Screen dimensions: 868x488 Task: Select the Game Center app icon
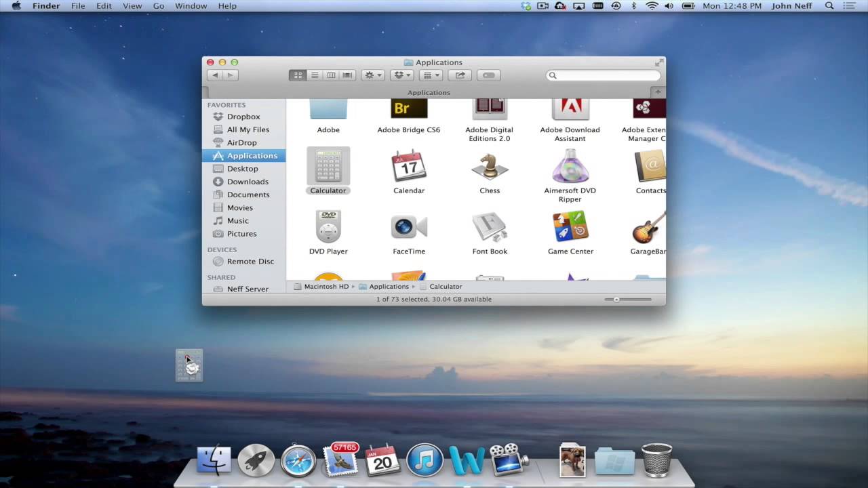click(570, 227)
